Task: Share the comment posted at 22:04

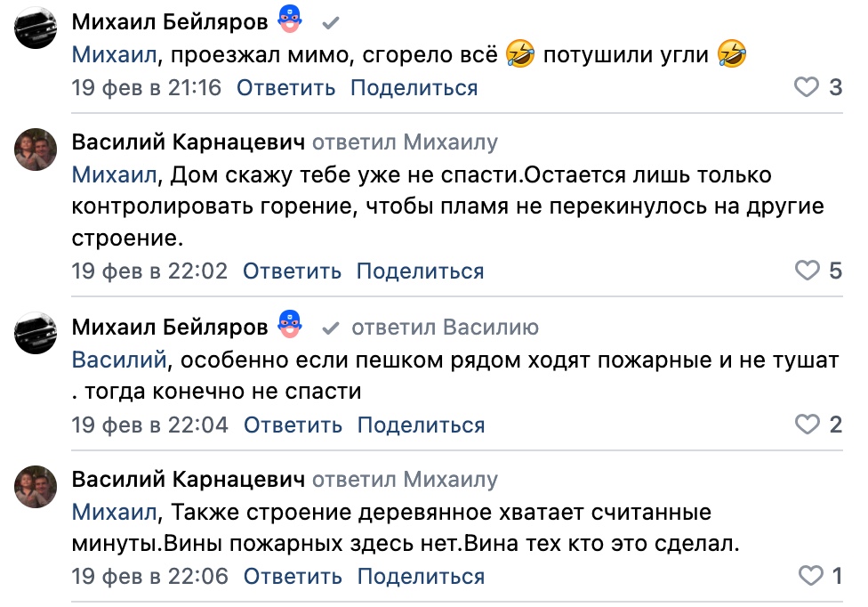Action: tap(421, 425)
